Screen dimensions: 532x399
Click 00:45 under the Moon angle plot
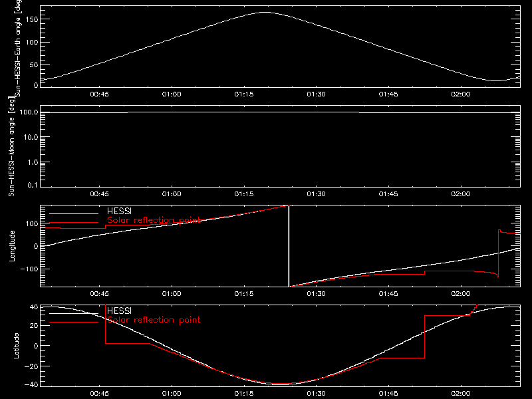[99, 194]
